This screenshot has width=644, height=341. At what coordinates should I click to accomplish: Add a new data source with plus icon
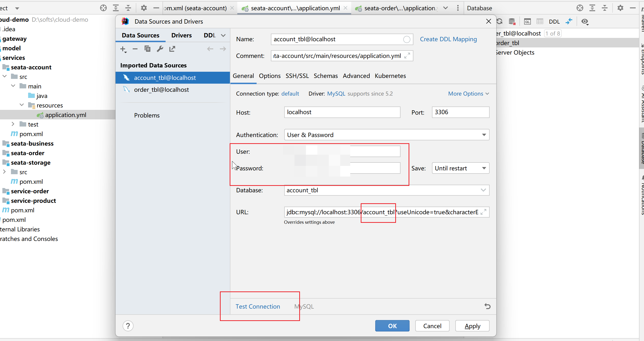(x=123, y=49)
